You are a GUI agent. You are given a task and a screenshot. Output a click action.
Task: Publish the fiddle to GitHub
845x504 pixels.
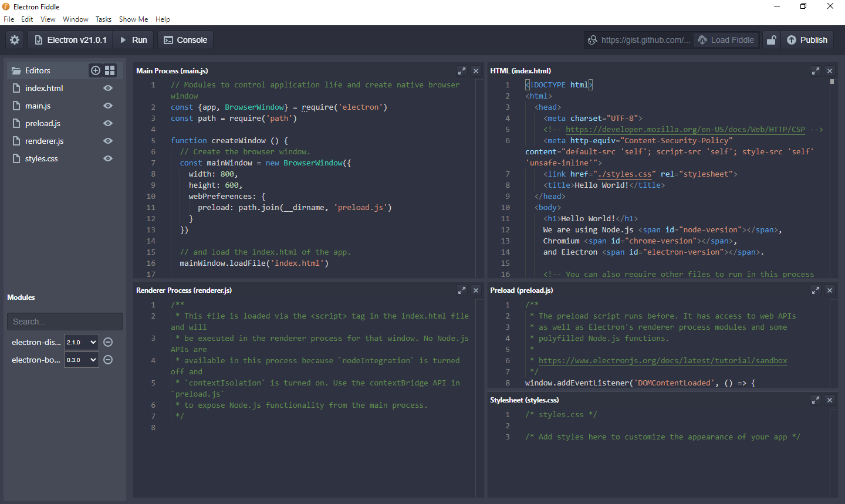[807, 40]
